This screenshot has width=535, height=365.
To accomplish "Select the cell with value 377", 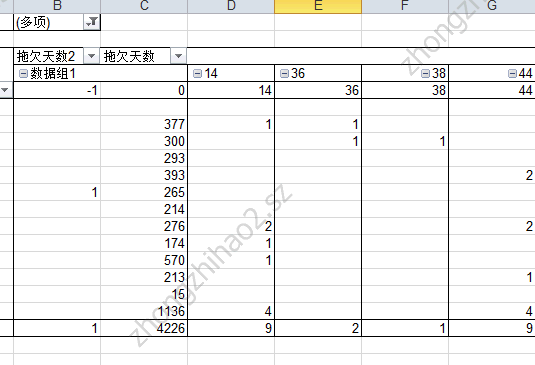I will click(x=144, y=124).
